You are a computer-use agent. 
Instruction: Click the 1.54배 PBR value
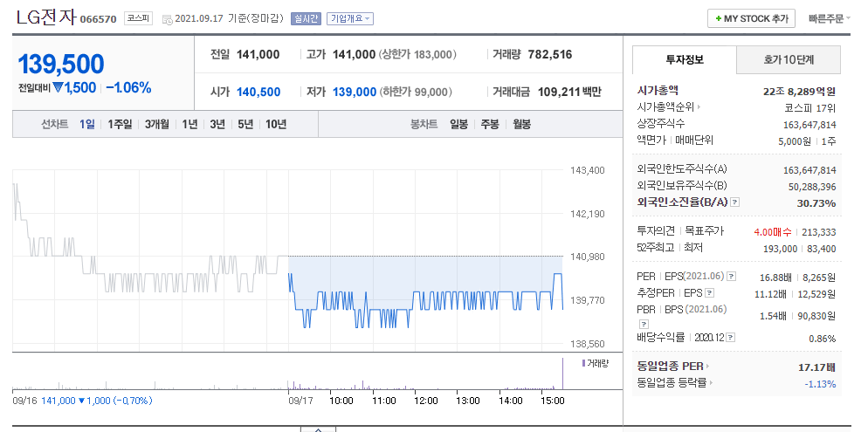(x=773, y=316)
